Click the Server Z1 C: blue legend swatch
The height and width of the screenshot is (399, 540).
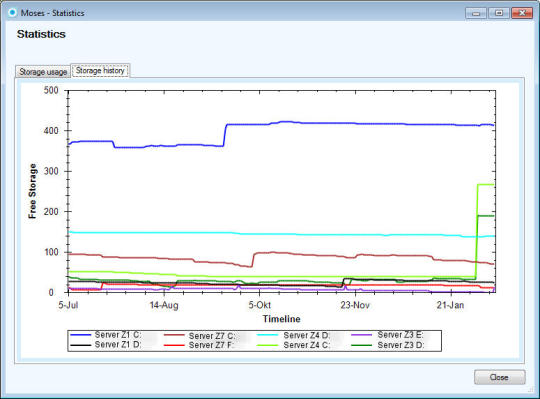pyautogui.click(x=81, y=335)
